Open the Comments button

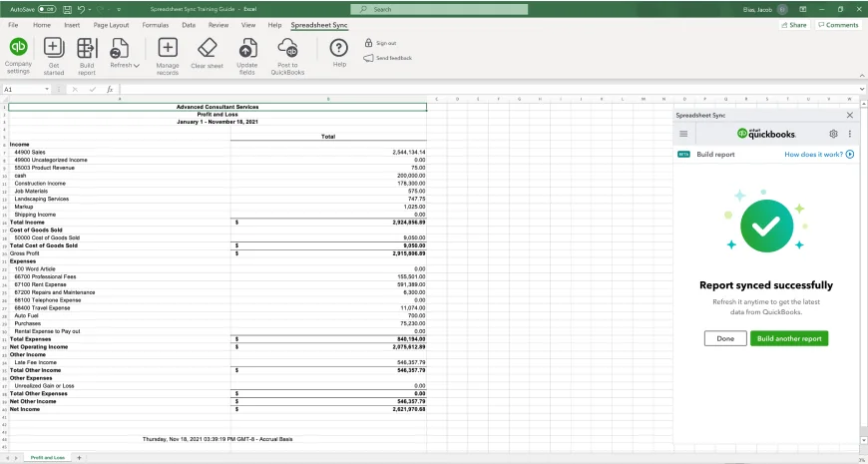point(837,25)
